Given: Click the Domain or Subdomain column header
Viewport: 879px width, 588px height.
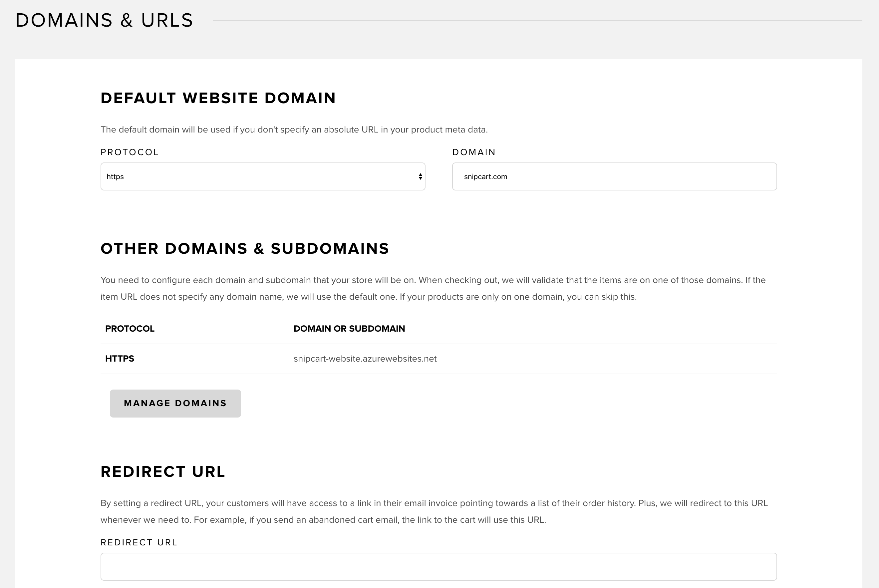Looking at the screenshot, I should (x=349, y=329).
